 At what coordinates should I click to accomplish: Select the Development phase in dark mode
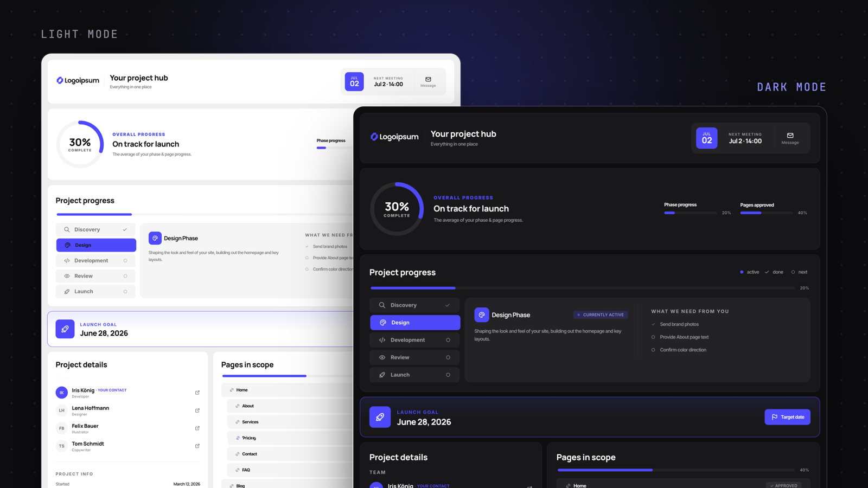414,340
